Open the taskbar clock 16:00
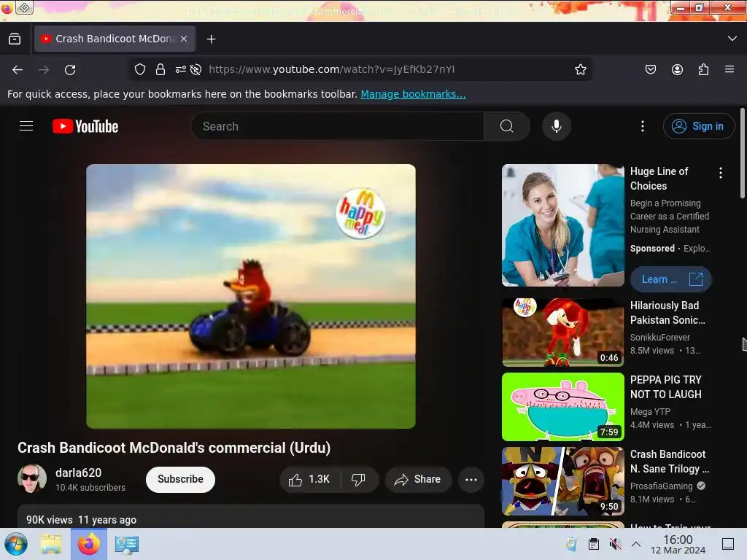 678,544
